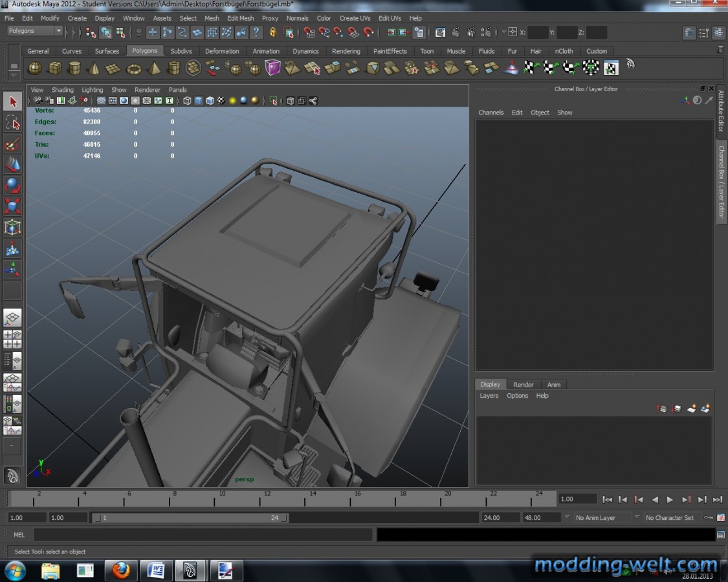The width and height of the screenshot is (728, 582).
Task: Toggle the make live magnet
Action: (x=368, y=32)
